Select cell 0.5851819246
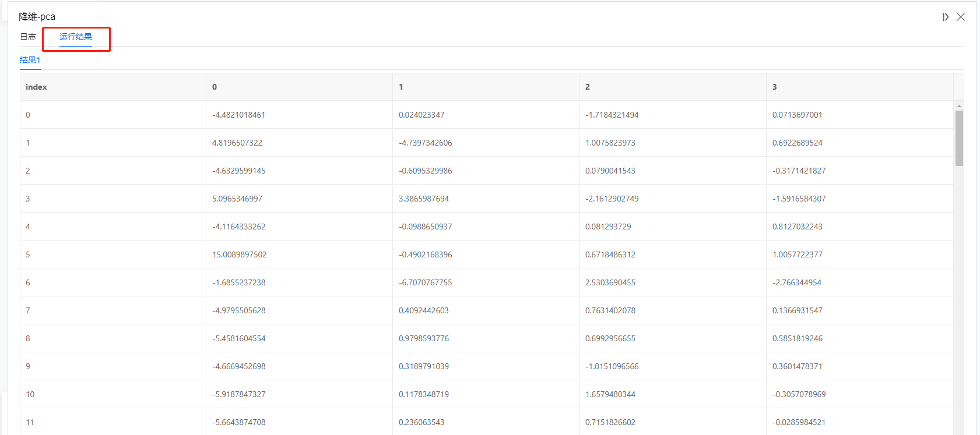 click(798, 338)
